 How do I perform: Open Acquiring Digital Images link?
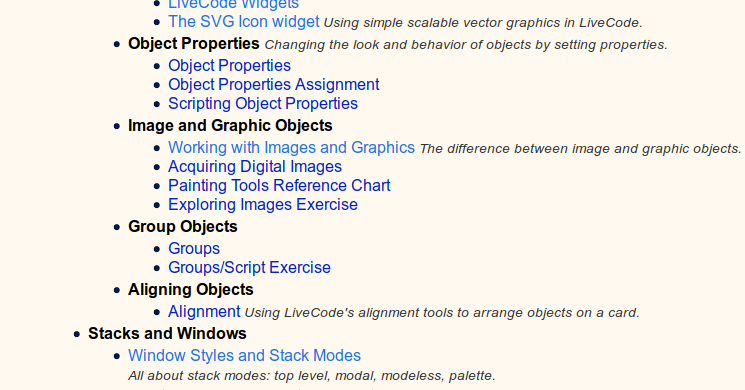pyautogui.click(x=255, y=167)
